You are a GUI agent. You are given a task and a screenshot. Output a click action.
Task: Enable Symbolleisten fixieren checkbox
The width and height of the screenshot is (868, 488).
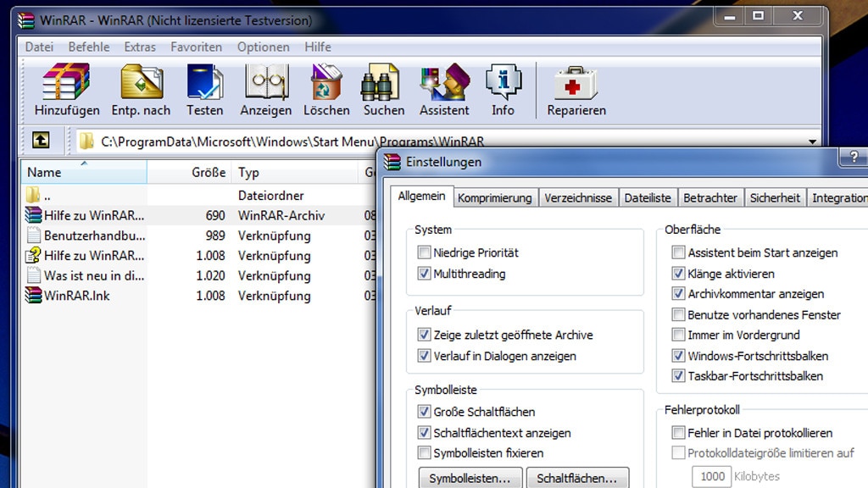424,452
